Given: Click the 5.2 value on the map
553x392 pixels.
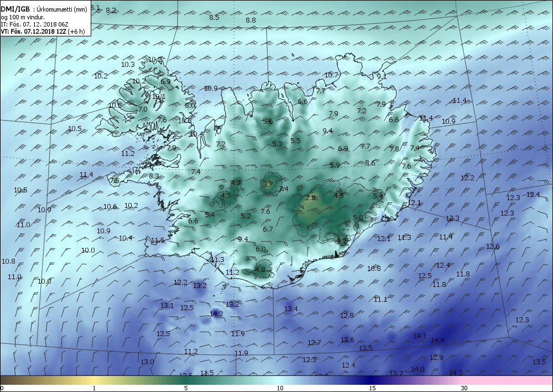Looking at the screenshot, I should point(246,216).
